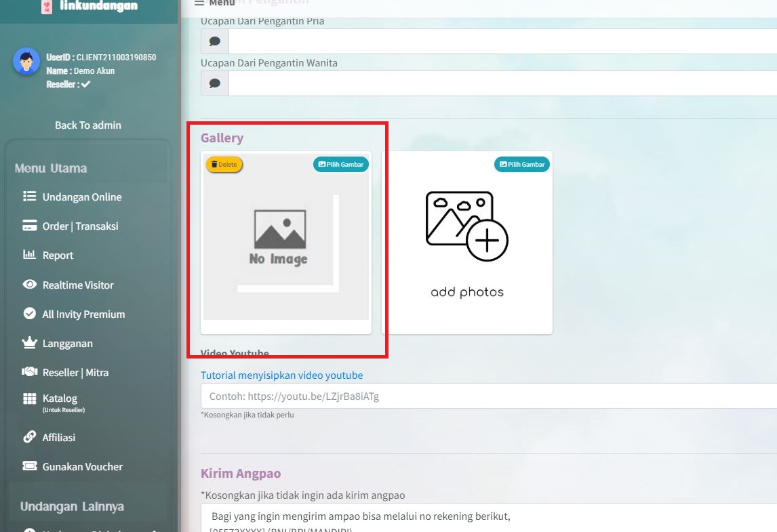This screenshot has height=532, width=777.
Task: Delete the first gallery image
Action: click(224, 165)
